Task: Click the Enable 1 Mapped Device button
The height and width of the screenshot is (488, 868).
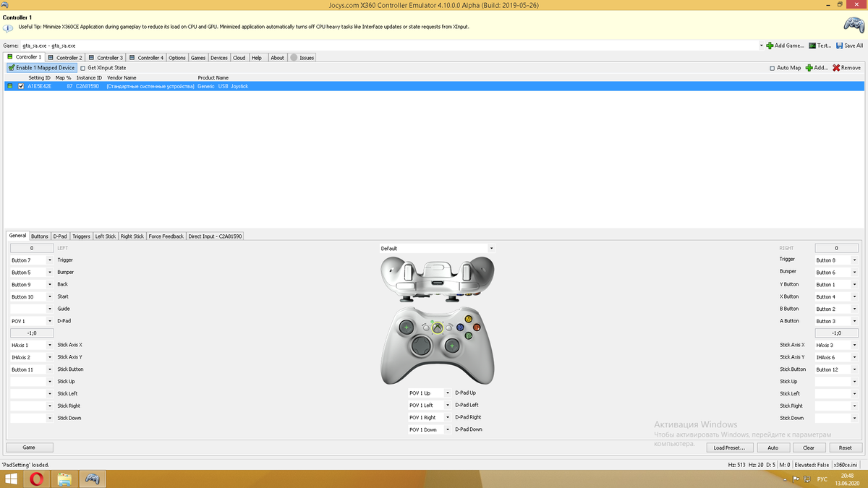Action: pyautogui.click(x=41, y=67)
